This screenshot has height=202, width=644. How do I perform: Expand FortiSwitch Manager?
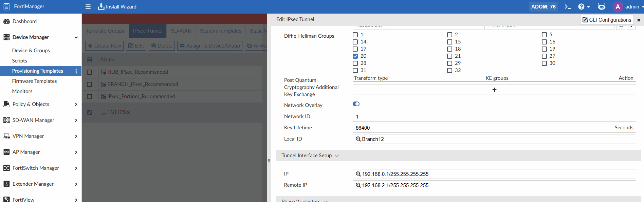coord(76,168)
